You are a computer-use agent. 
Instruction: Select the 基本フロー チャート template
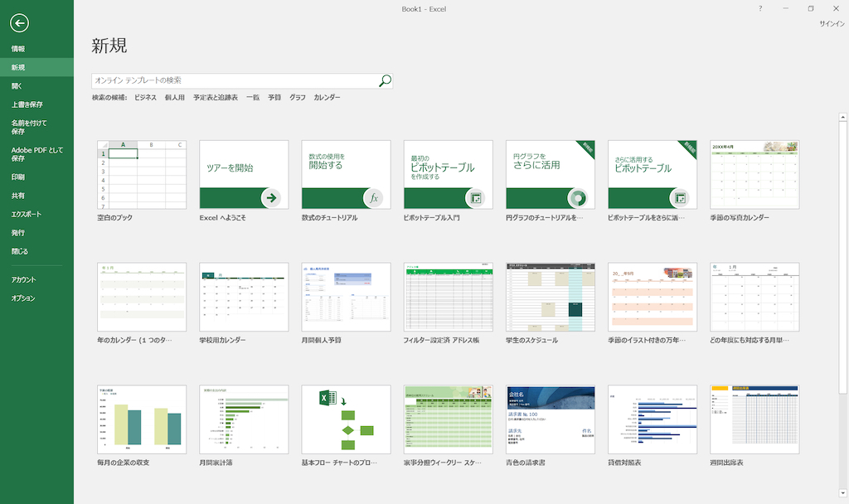point(346,425)
